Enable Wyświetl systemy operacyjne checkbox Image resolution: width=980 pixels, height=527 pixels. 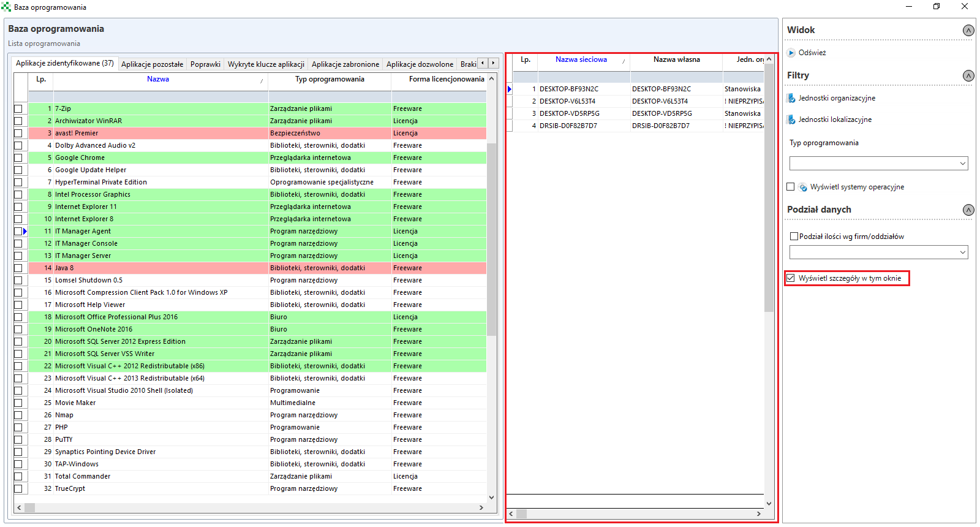(x=791, y=187)
